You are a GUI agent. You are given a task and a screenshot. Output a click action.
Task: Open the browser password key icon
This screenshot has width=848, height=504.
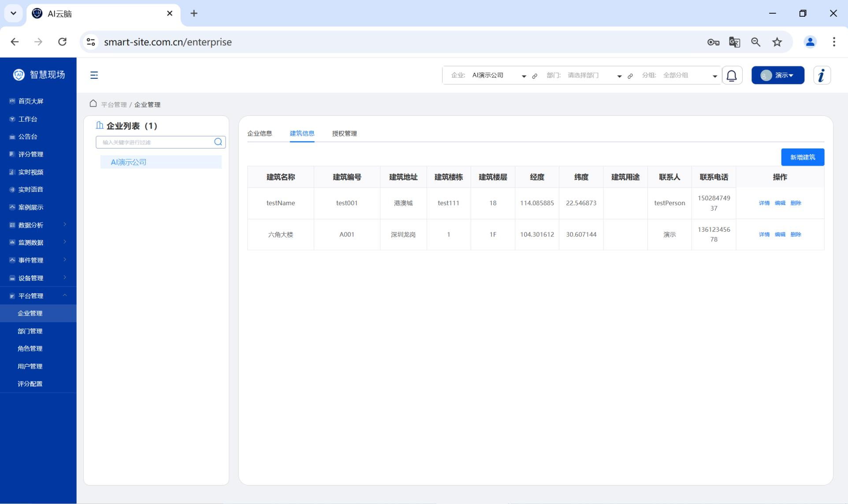[x=713, y=42]
